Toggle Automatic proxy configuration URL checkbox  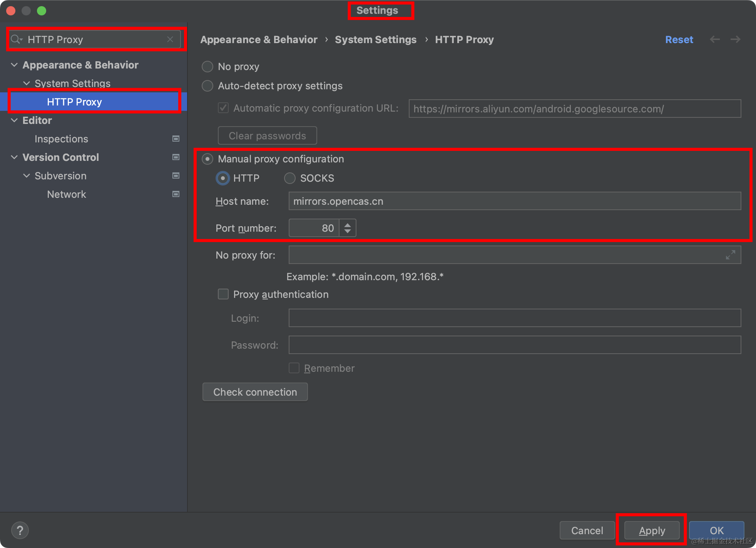point(223,108)
